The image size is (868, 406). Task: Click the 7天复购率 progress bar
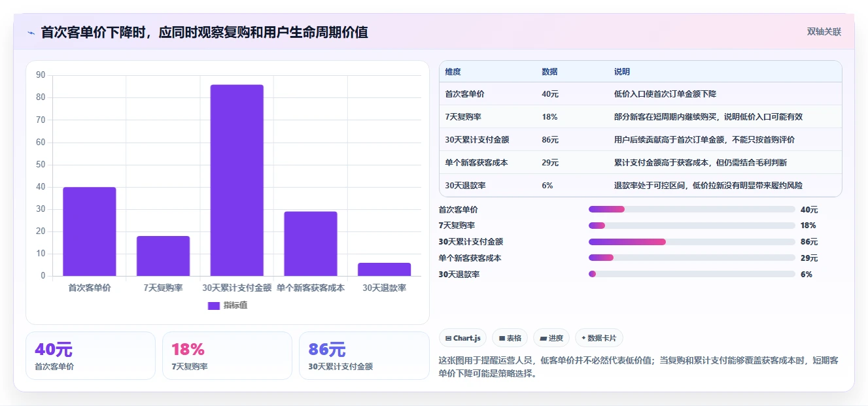coord(692,226)
